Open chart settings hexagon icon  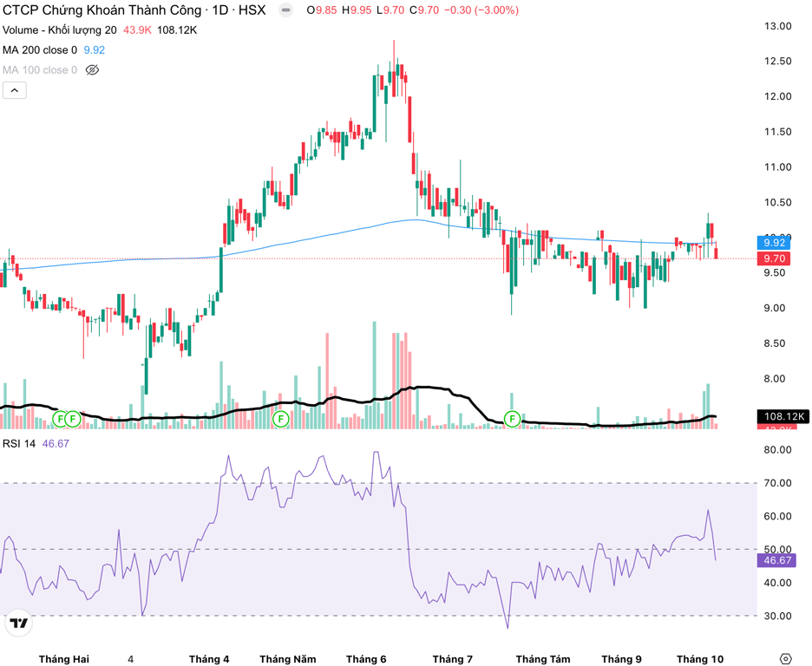[x=786, y=659]
